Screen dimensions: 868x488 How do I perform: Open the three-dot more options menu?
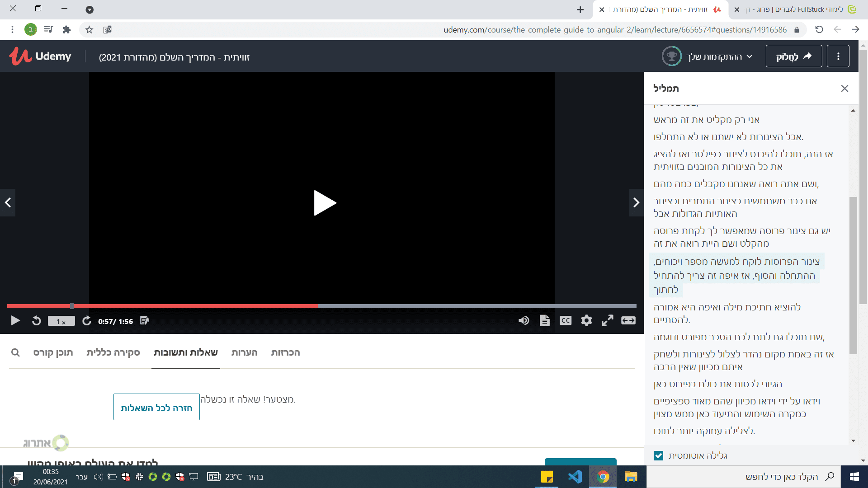point(838,56)
